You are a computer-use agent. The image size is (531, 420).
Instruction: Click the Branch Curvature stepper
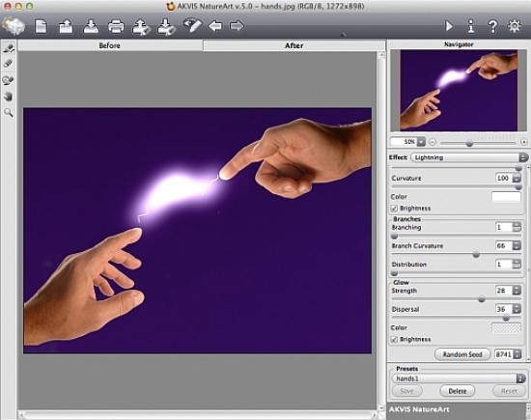click(x=517, y=245)
